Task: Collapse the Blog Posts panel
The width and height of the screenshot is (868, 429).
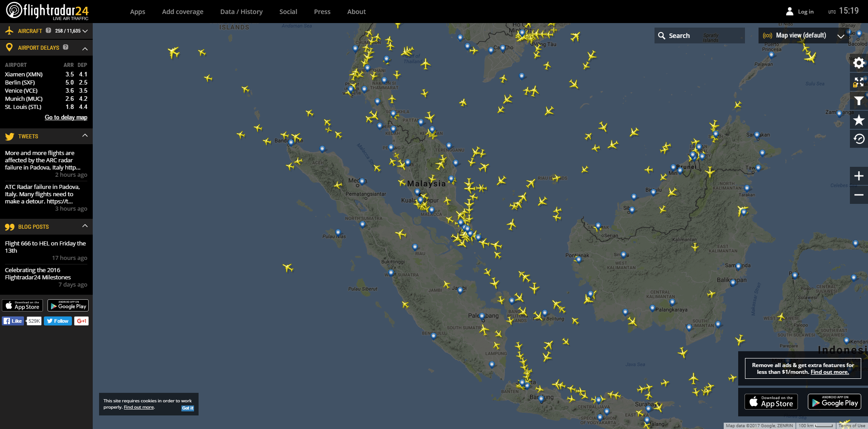Action: pyautogui.click(x=85, y=226)
